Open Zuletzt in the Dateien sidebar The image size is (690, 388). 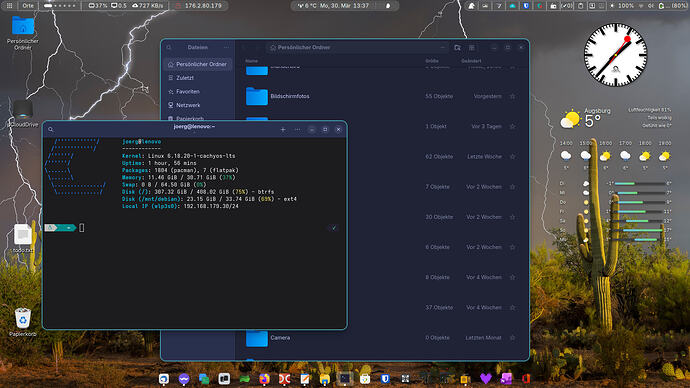(x=197, y=78)
